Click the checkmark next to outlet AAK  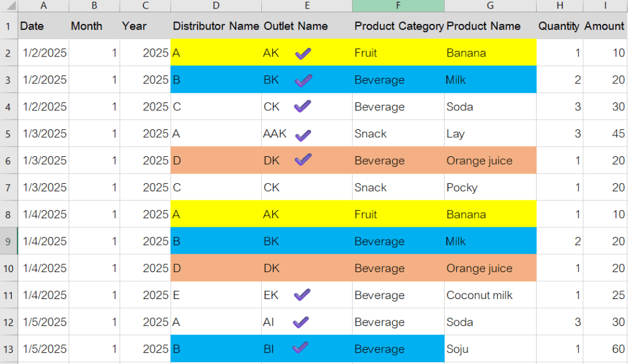pyautogui.click(x=303, y=134)
